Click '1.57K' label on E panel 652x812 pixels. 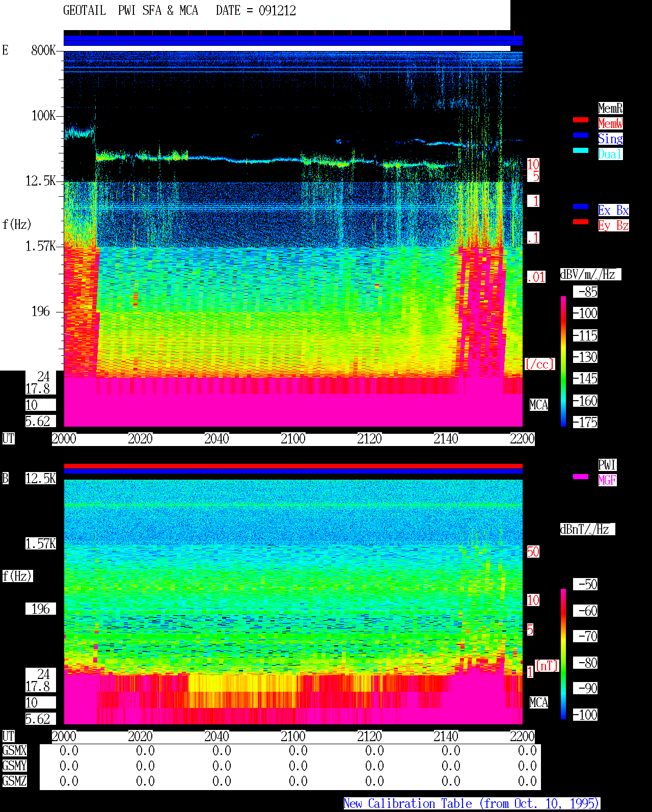41,246
